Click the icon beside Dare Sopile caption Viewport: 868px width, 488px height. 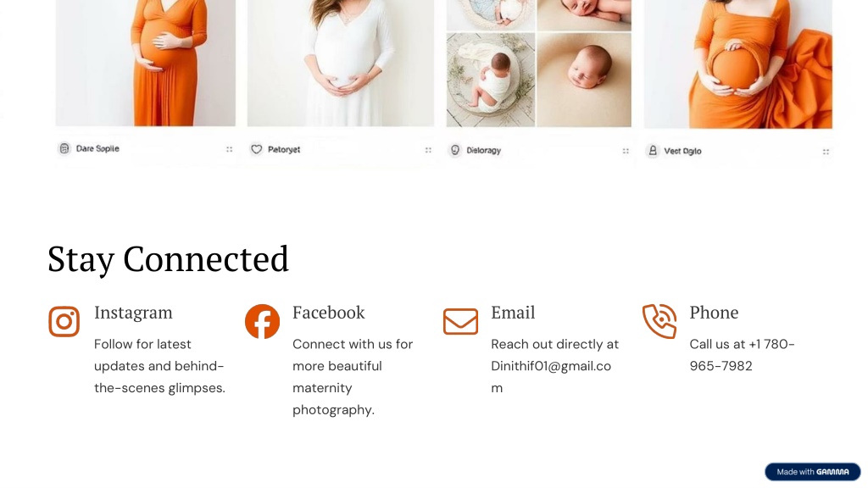tap(64, 149)
